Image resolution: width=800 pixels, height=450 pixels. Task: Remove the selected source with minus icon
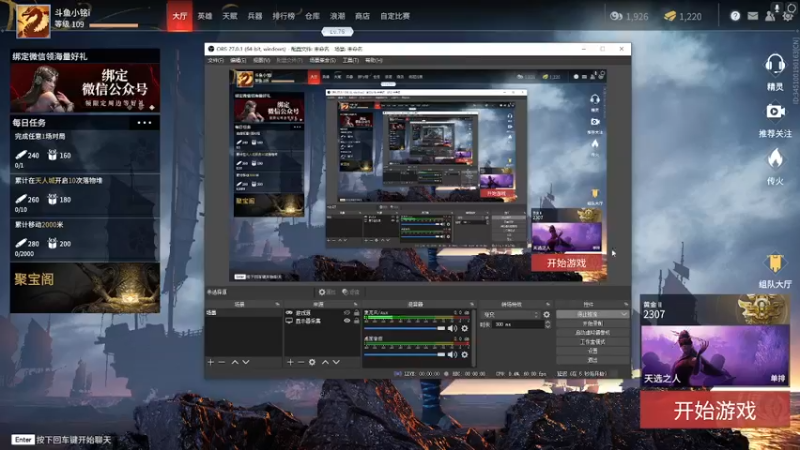click(301, 362)
